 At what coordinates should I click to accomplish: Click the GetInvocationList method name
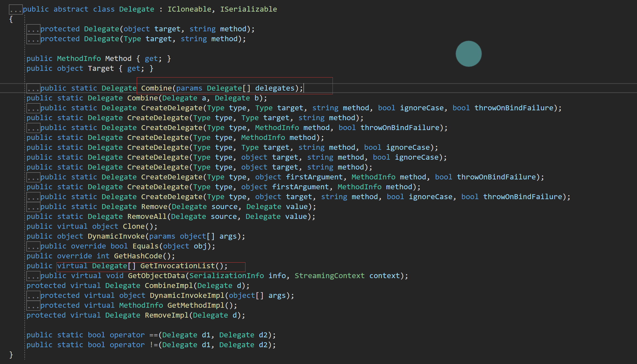pyautogui.click(x=178, y=266)
